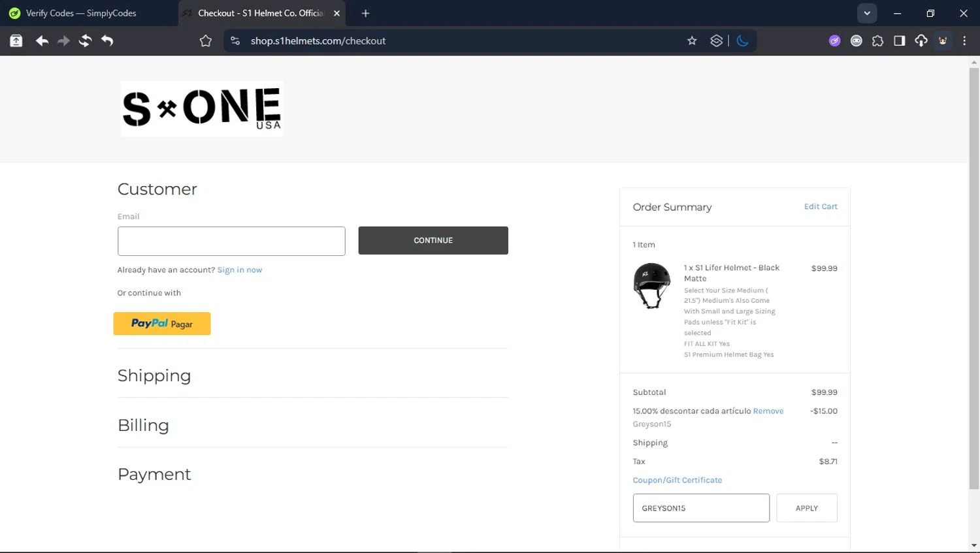This screenshot has width=980, height=553.
Task: Click the Greyson15 coupon code text
Action: pos(652,424)
